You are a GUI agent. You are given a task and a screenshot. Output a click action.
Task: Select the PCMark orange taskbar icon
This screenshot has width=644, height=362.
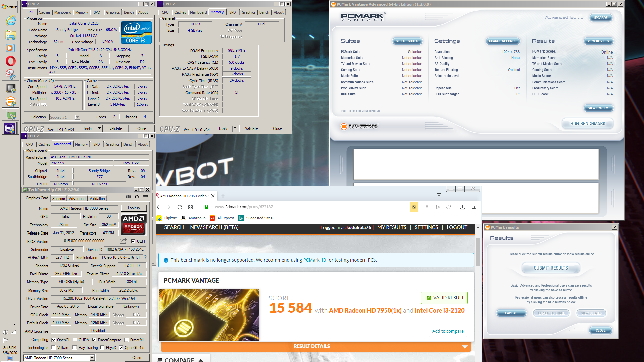pos(10,101)
